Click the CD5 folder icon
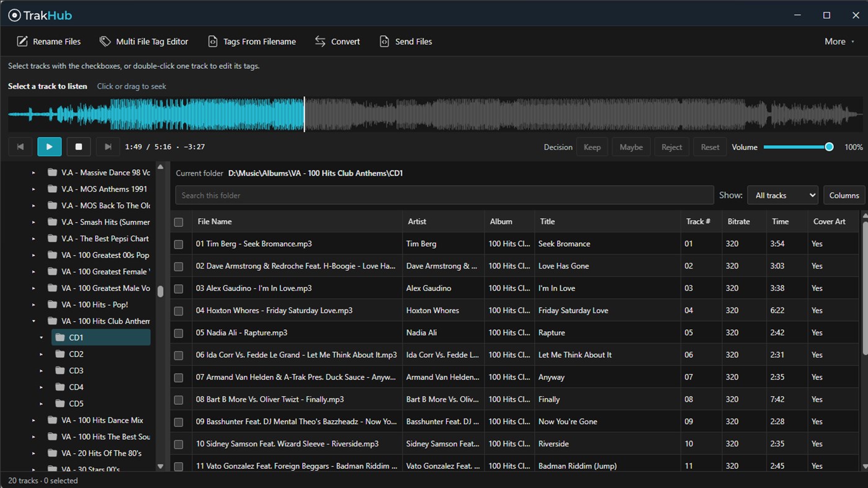This screenshot has height=488, width=868. (60, 404)
